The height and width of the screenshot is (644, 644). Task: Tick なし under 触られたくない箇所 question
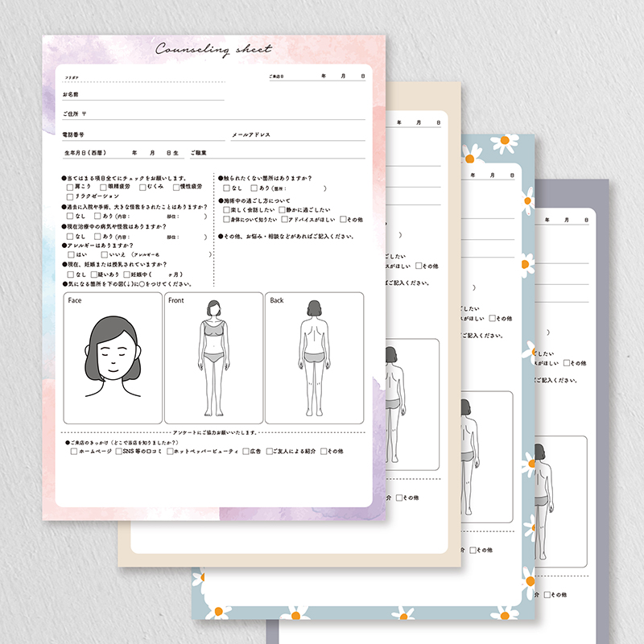[227, 188]
